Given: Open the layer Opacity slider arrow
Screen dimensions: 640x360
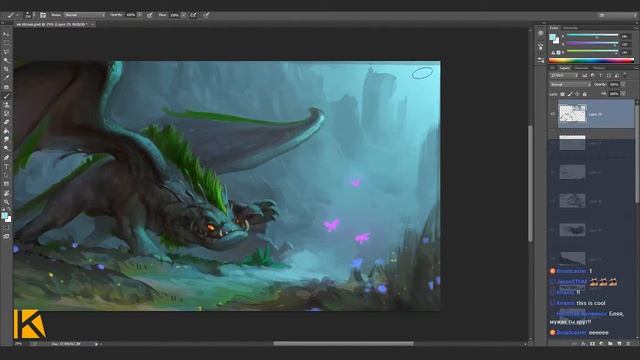Looking at the screenshot, I should coord(623,84).
